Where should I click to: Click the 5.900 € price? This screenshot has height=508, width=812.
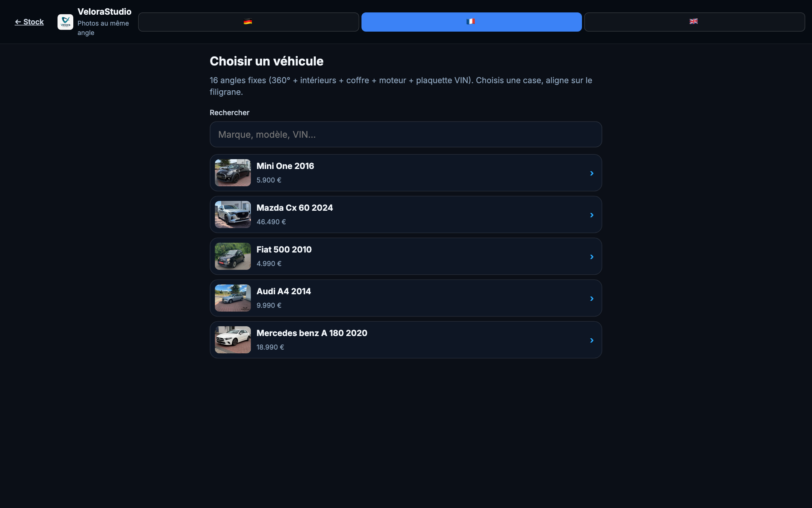coord(269,180)
